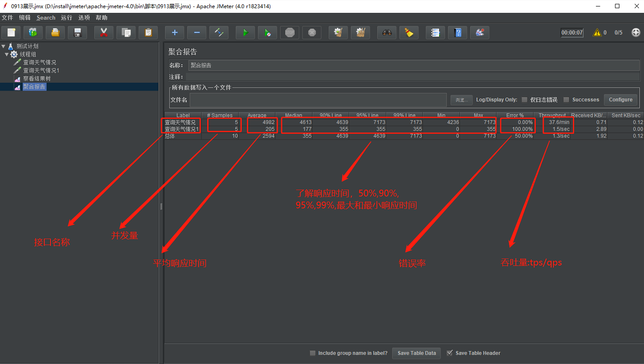The height and width of the screenshot is (364, 644).
Task: Enable the 仅日志错误 checkbox
Action: coord(524,99)
